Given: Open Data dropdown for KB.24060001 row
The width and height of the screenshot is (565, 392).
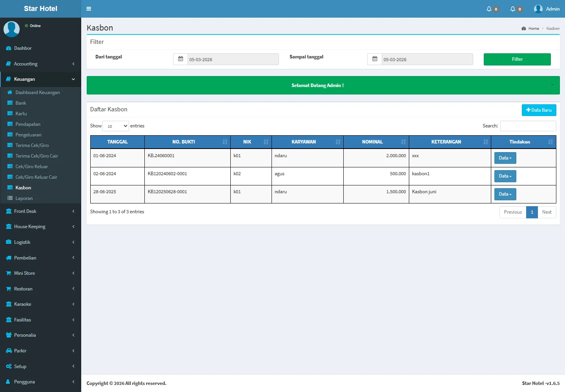Looking at the screenshot, I should pos(505,158).
